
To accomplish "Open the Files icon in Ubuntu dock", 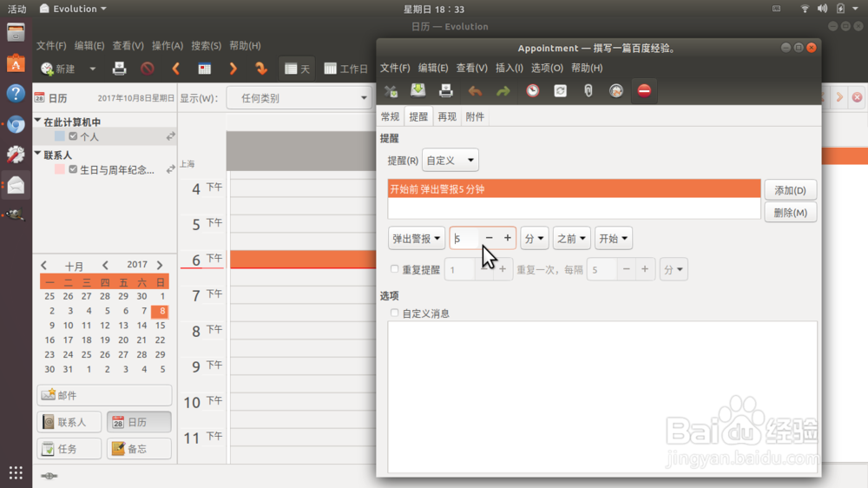I will pos(16,33).
